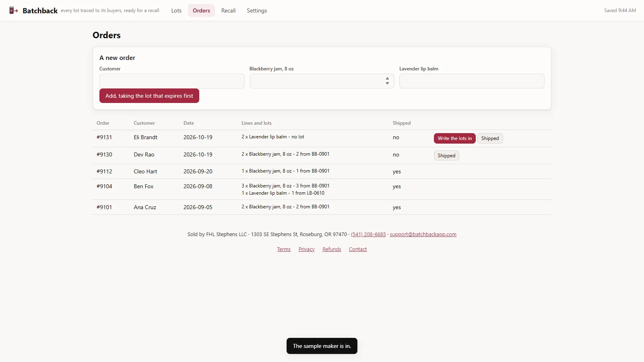Open the Contact link
This screenshot has width=644, height=362.
pyautogui.click(x=358, y=249)
